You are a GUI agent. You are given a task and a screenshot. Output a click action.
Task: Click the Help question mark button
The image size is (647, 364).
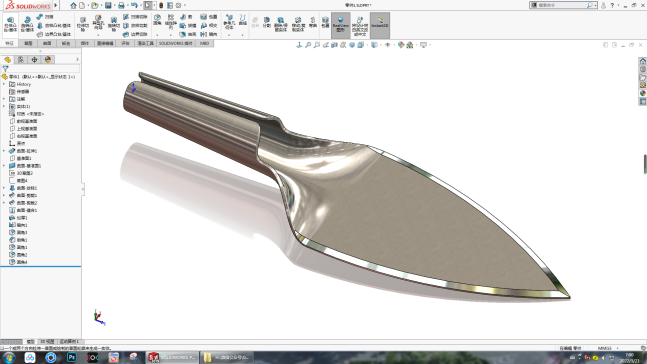click(x=612, y=5)
